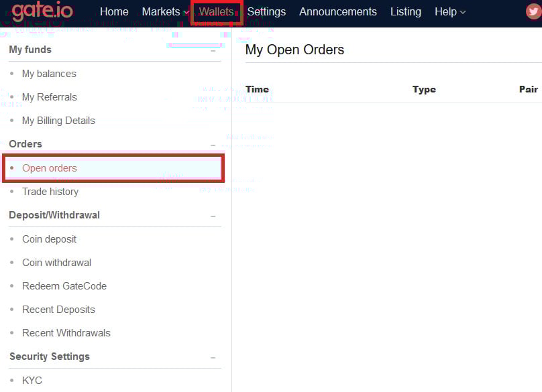
Task: Collapse the Deposit/Withdrawal section
Action: click(x=213, y=216)
